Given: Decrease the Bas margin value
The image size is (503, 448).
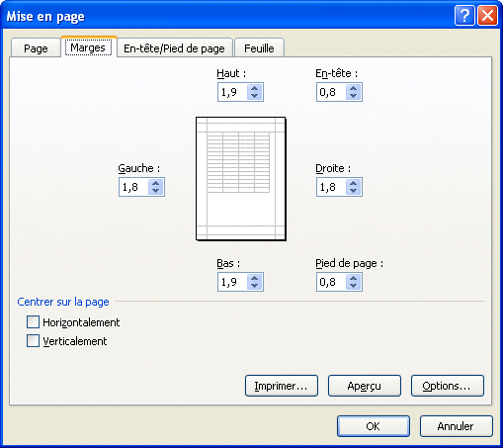Looking at the screenshot, I should point(254,286).
